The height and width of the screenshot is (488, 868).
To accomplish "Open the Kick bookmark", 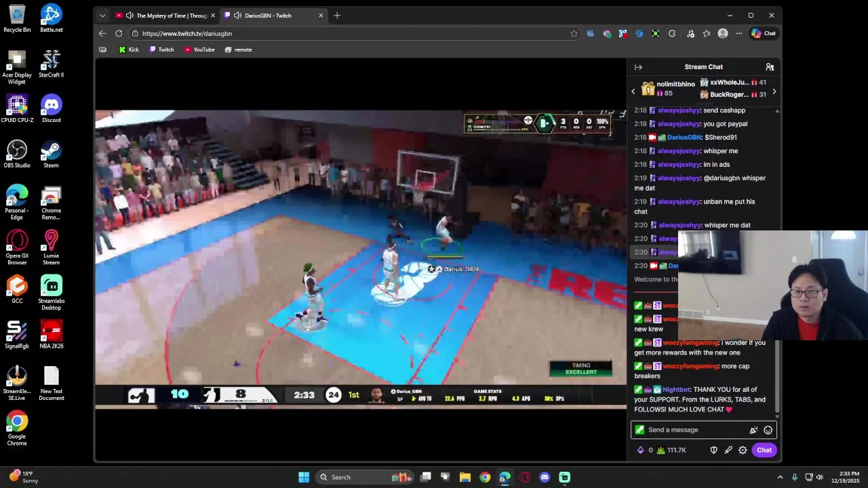I will [x=128, y=49].
